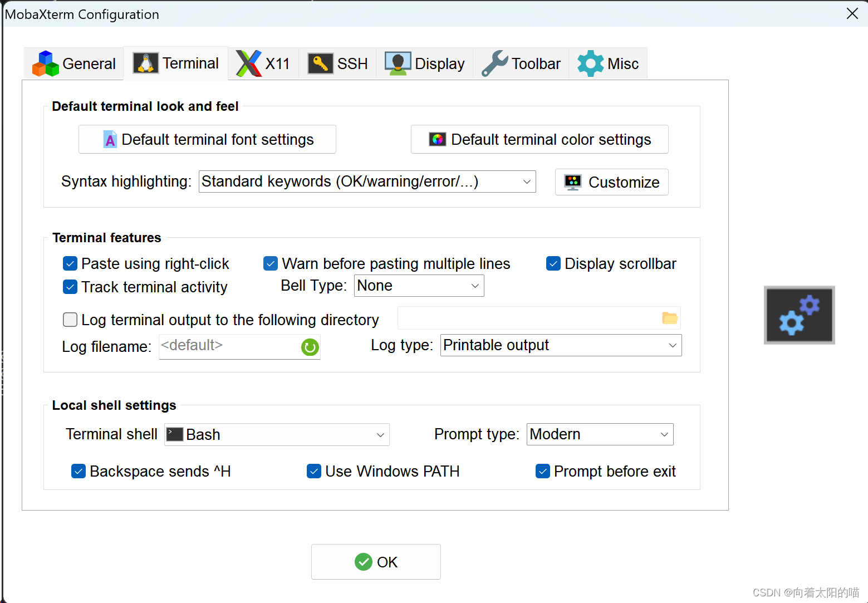Click the Customize monitor palette icon
The width and height of the screenshot is (868, 603).
[573, 182]
